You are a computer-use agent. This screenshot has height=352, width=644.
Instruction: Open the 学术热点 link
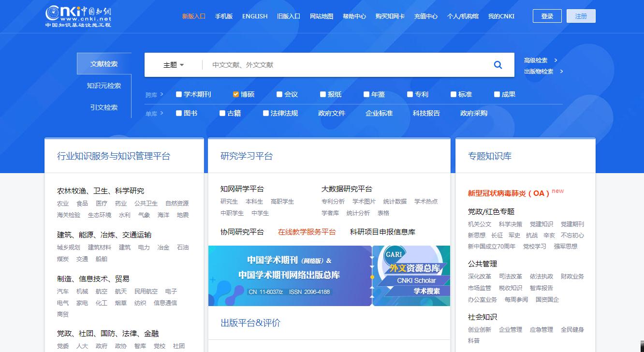click(426, 202)
